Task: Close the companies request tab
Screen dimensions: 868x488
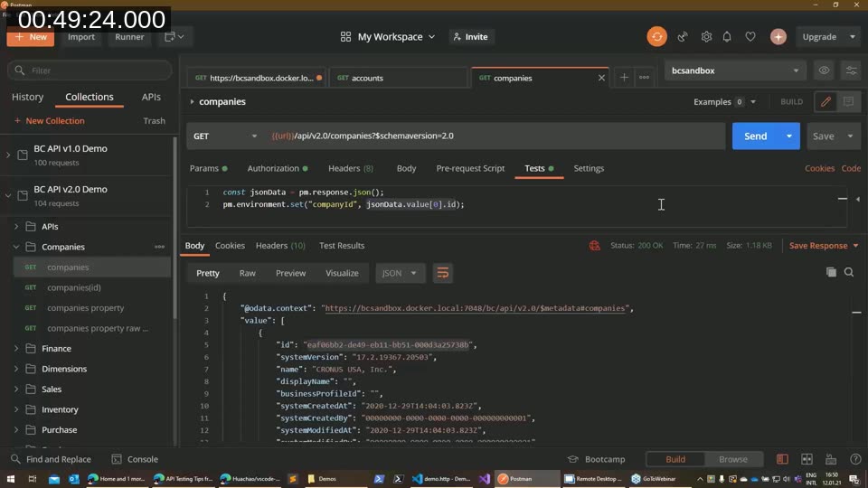Action: pos(601,78)
